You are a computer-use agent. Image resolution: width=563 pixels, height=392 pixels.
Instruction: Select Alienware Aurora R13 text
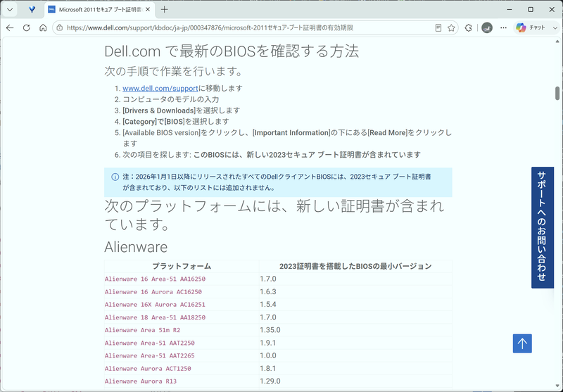pos(141,381)
